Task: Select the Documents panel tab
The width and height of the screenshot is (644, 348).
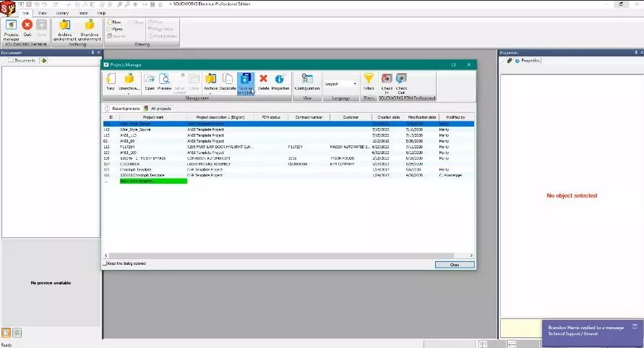Action: [22, 61]
